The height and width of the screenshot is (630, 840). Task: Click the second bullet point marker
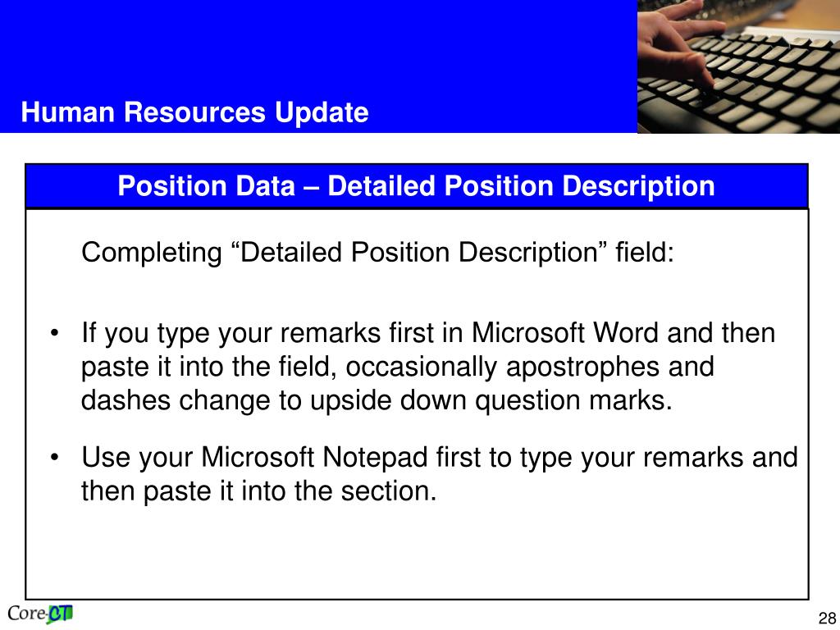53,458
